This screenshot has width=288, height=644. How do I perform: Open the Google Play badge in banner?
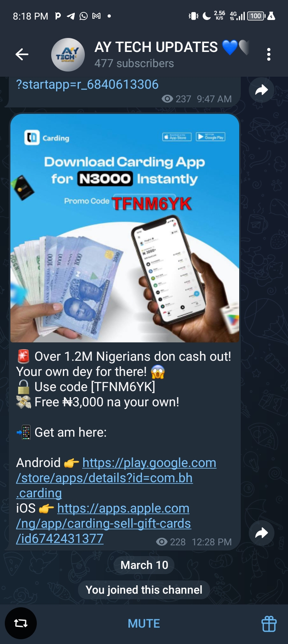pos(210,137)
